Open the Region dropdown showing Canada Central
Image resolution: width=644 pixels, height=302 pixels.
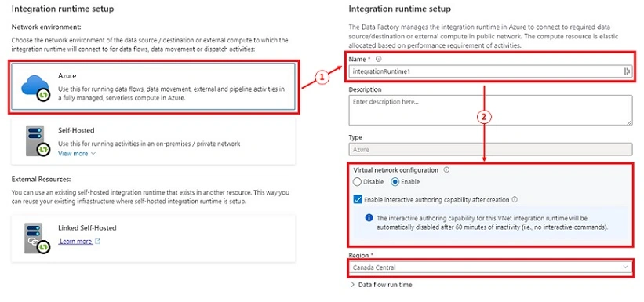(x=490, y=267)
